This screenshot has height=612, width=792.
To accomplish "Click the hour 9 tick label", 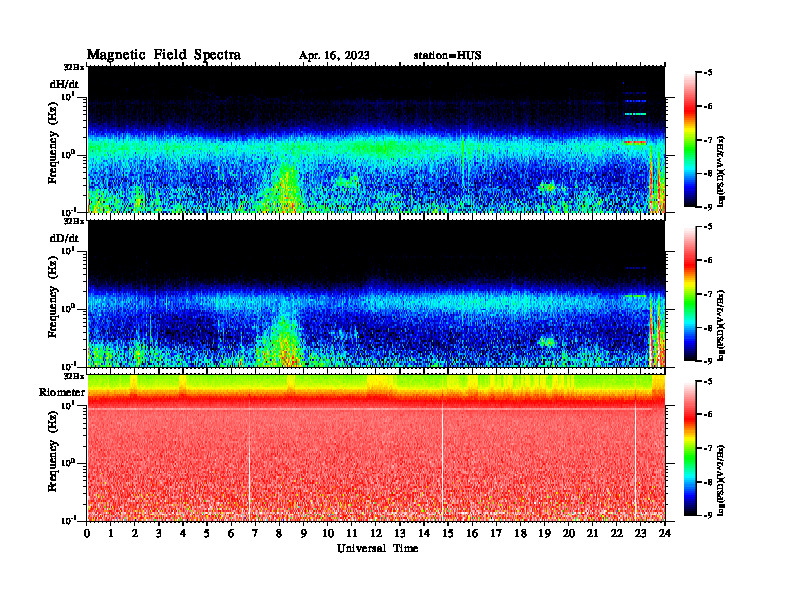I will [304, 533].
